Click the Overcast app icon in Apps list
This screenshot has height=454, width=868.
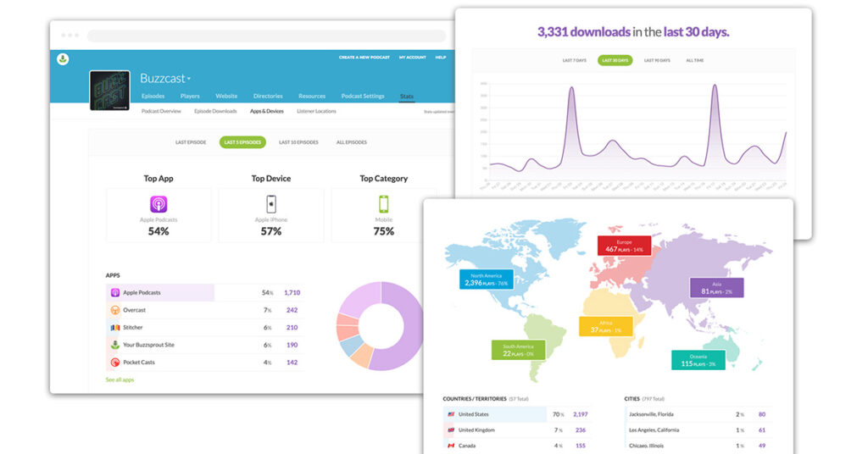point(114,310)
